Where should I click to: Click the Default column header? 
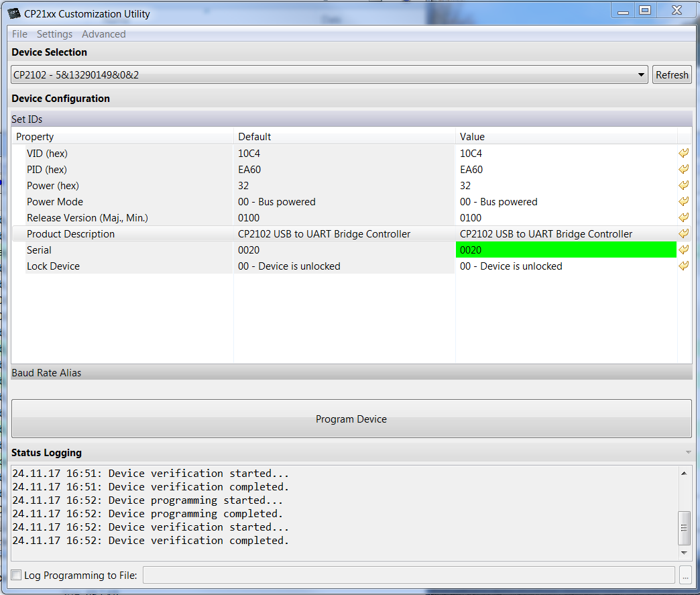tap(344, 137)
